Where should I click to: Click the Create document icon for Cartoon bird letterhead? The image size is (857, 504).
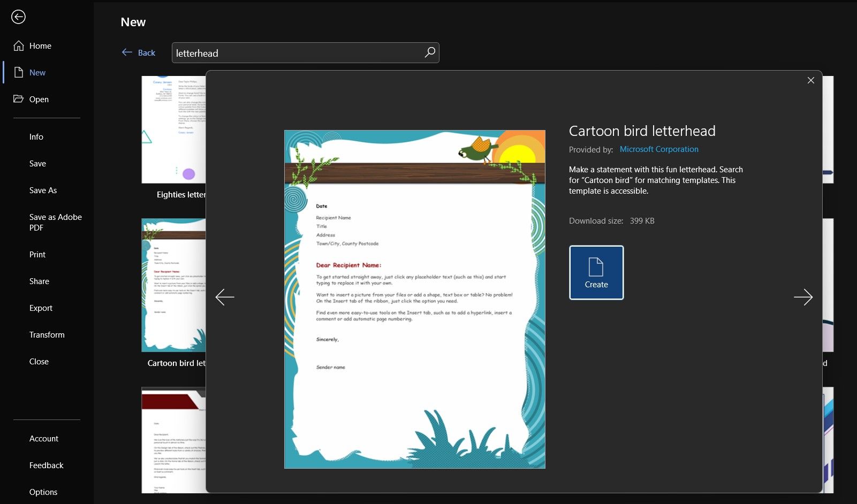[596, 272]
